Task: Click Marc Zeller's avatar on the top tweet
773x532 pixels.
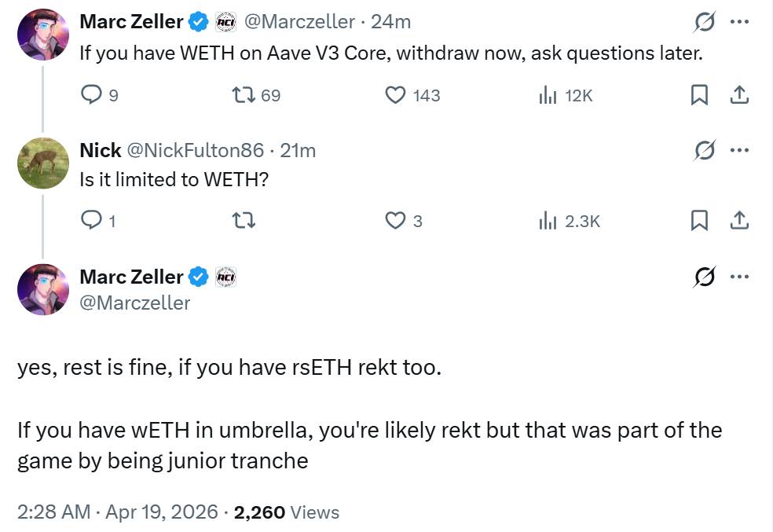Action: (43, 35)
